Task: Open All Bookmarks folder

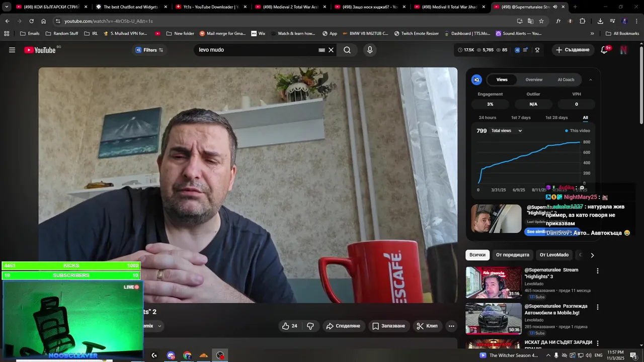Action: (622, 34)
